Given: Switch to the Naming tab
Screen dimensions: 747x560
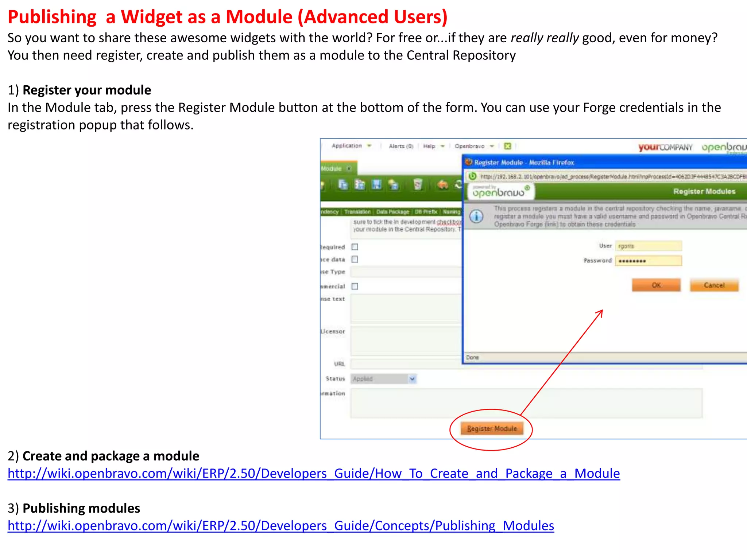Looking at the screenshot, I should (452, 212).
